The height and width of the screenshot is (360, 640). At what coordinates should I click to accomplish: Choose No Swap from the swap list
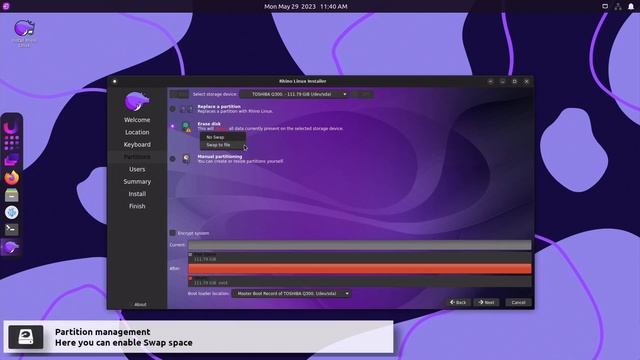(223, 137)
